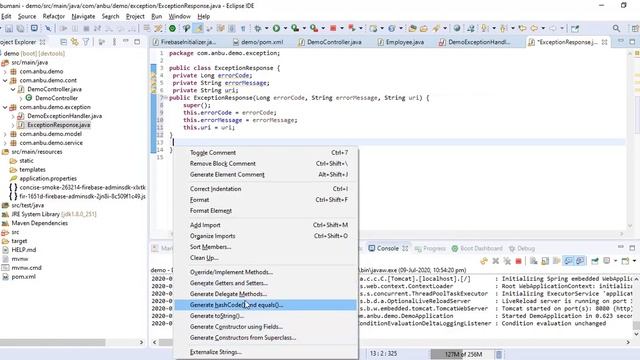640x360 pixels.
Task: Open the Display Selected Console dropdown arrow
Action: [x=615, y=261]
